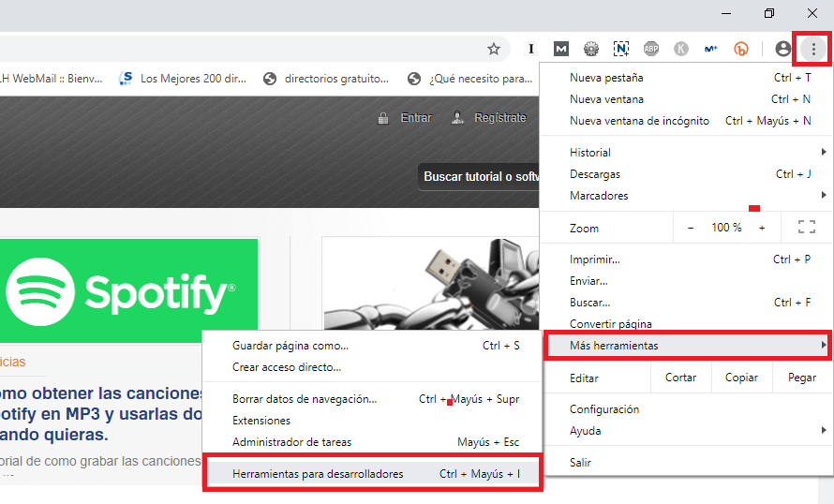Open Administrador de tareas

(373, 442)
